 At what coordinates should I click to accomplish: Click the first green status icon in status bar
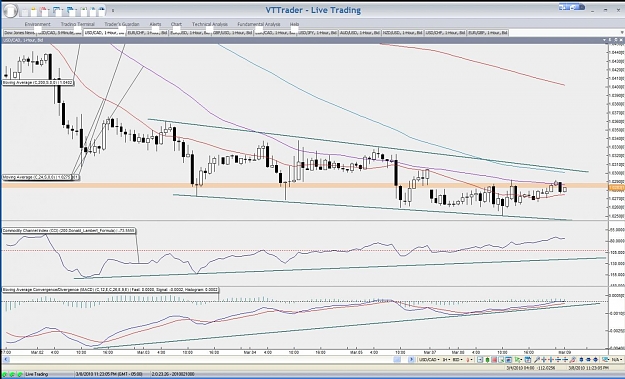(5, 374)
